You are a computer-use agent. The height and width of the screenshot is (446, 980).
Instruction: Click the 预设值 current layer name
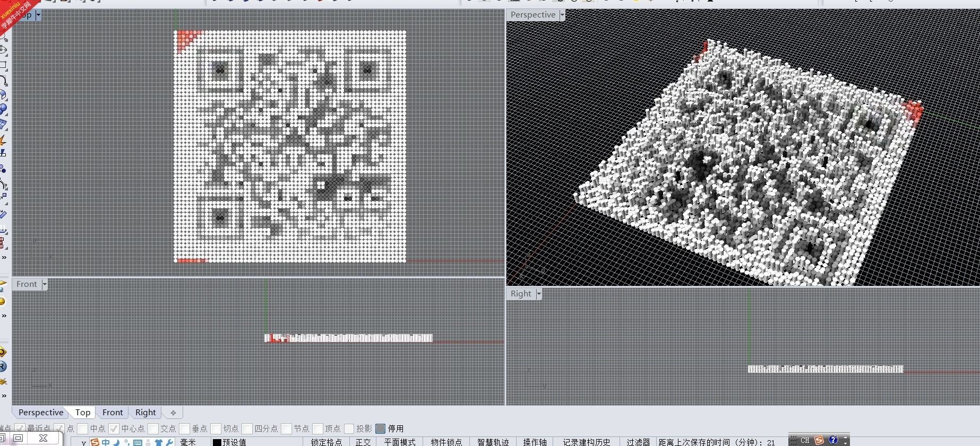(x=234, y=442)
